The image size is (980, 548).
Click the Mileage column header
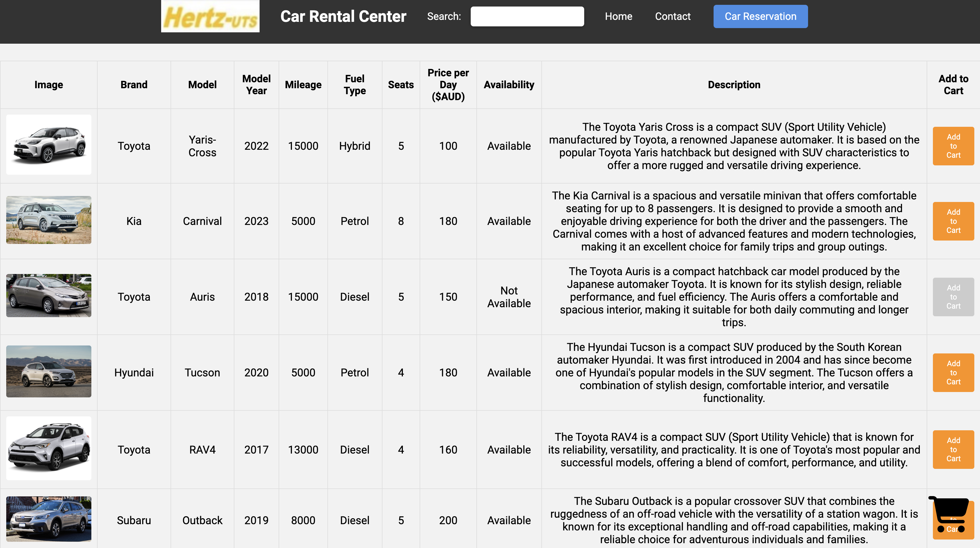(303, 85)
